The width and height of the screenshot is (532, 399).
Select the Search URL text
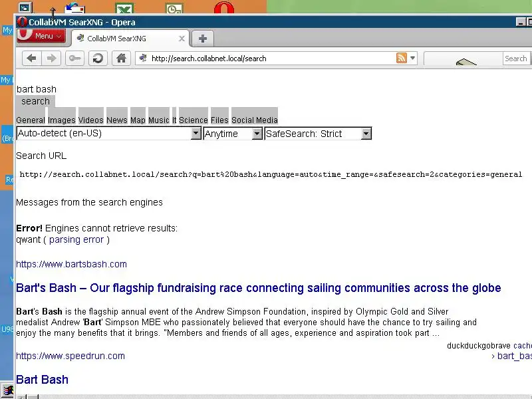pyautogui.click(x=41, y=156)
